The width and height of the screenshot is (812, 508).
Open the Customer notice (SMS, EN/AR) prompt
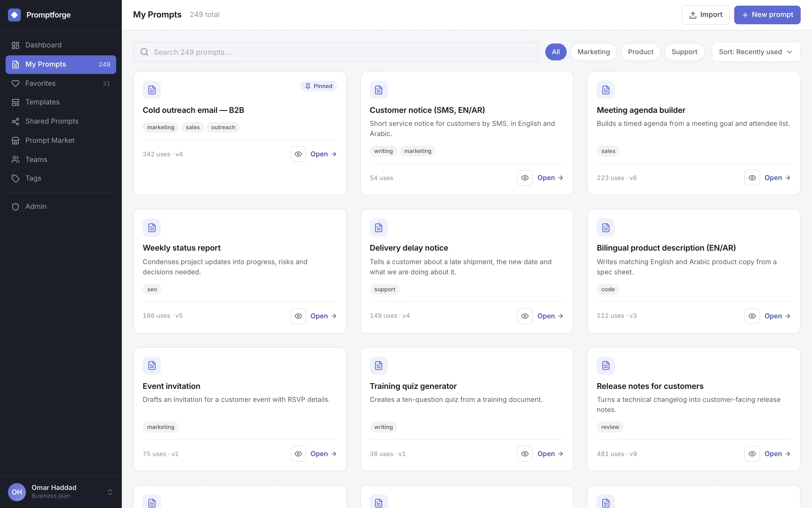click(x=550, y=178)
